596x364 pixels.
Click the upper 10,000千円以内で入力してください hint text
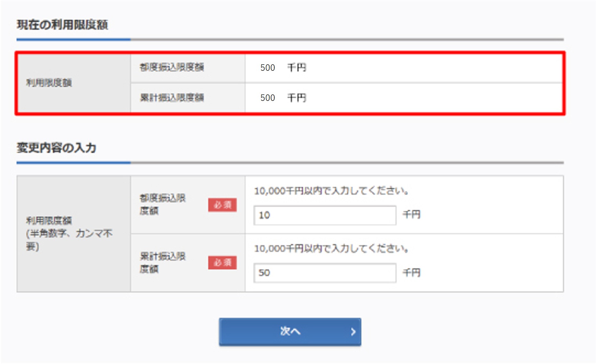pos(331,191)
